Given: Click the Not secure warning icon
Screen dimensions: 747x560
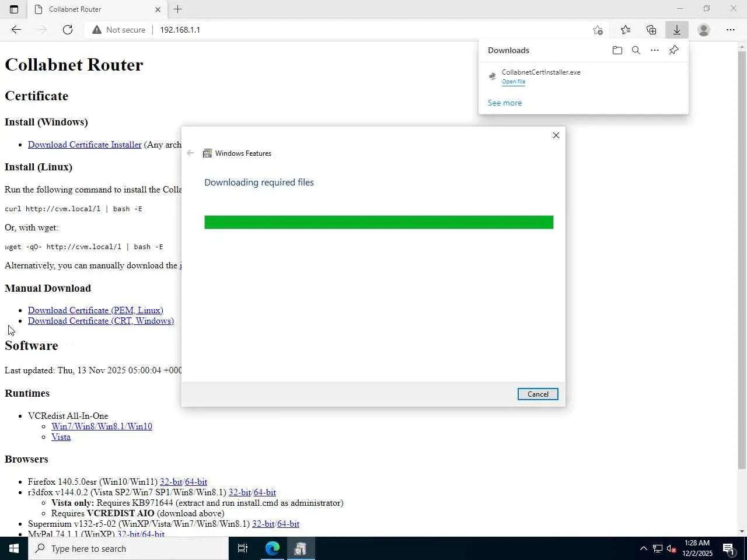Looking at the screenshot, I should (97, 30).
